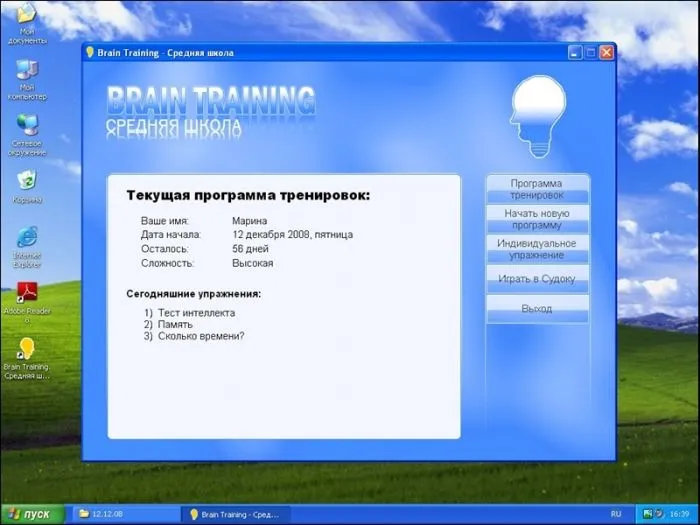Select 'Индивидуальное упражнение' button
This screenshot has width=700, height=525.
[537, 249]
